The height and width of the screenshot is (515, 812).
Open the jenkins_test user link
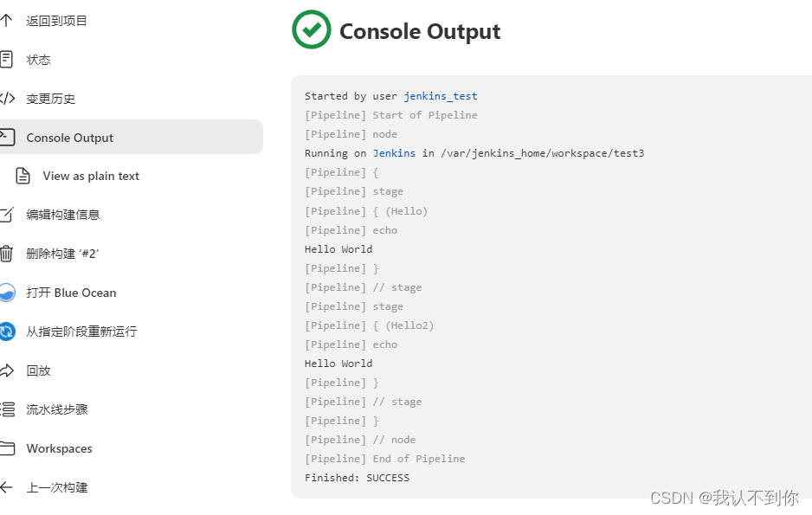440,96
